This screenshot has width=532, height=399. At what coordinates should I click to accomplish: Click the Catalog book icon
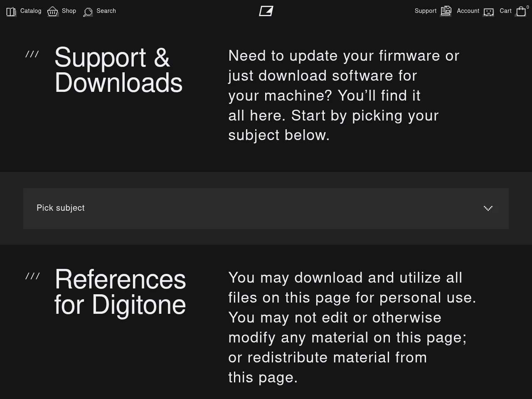click(11, 12)
